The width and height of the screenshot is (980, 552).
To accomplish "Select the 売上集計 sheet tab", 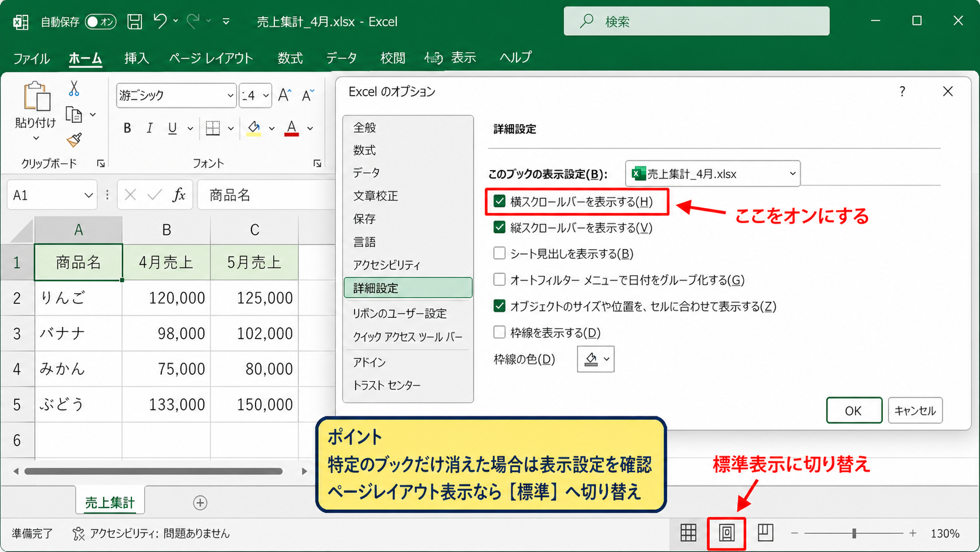I will (x=110, y=503).
